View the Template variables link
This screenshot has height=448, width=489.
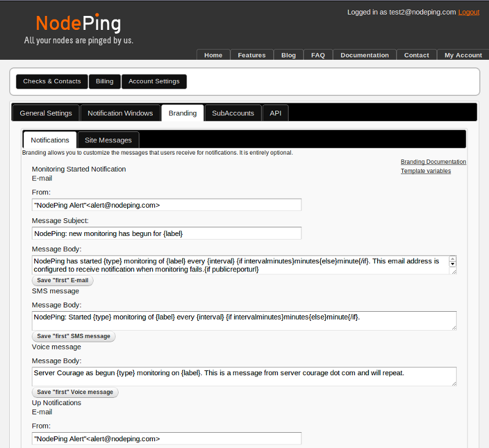click(426, 171)
